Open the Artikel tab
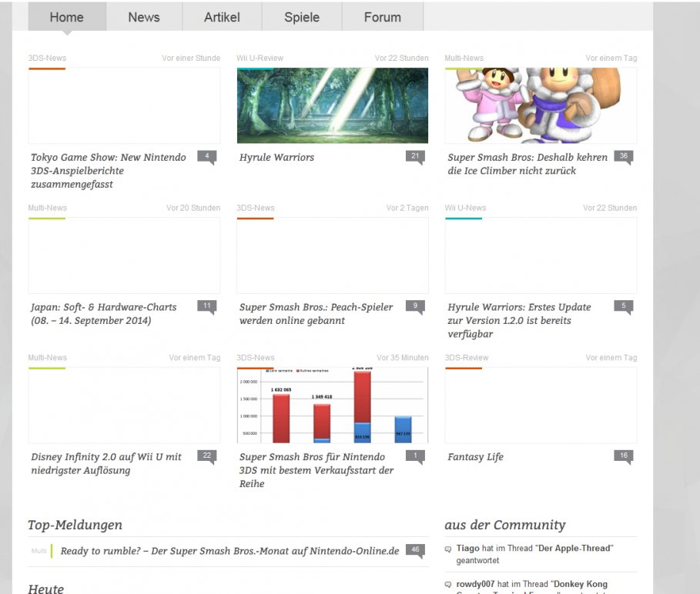700x594 pixels. 222,17
